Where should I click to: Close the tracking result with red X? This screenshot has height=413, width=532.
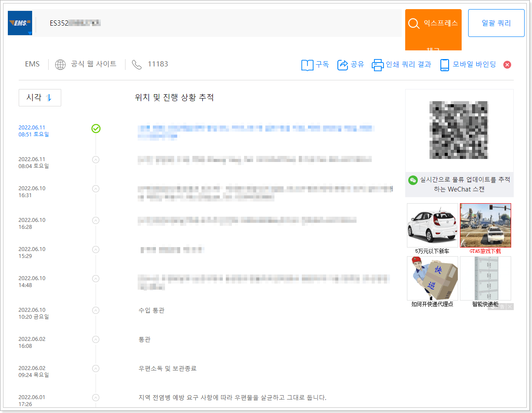click(x=507, y=65)
